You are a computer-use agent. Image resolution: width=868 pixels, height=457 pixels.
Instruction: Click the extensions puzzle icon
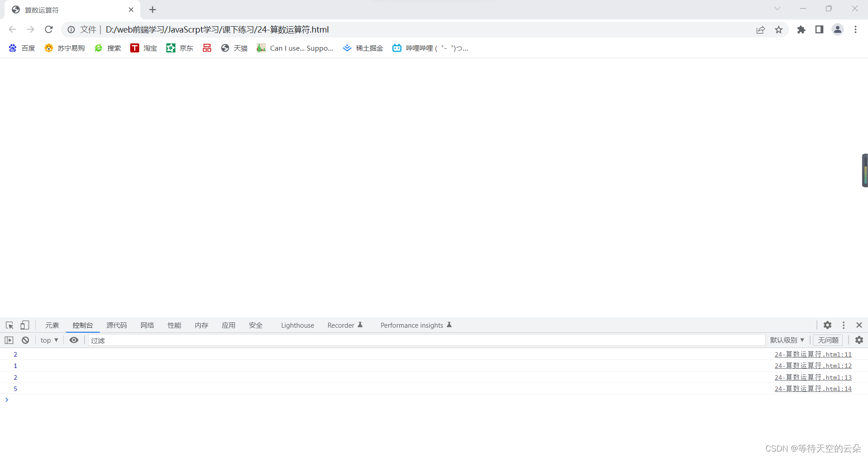801,29
